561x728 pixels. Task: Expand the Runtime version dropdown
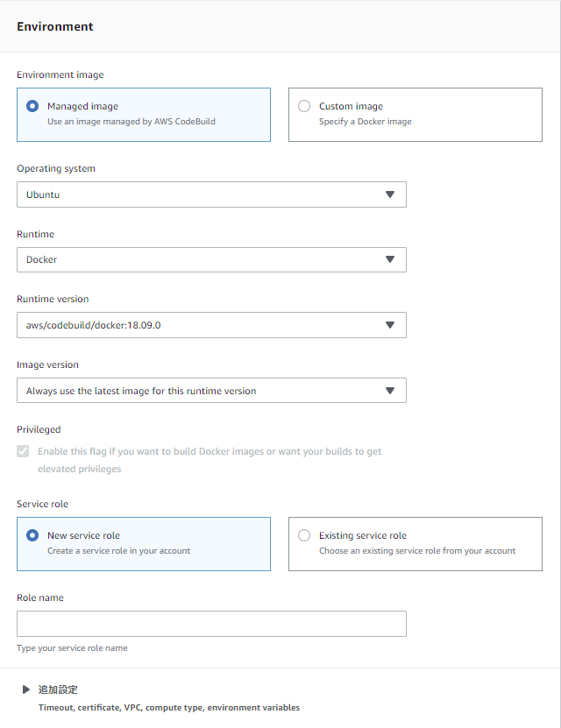coord(210,325)
